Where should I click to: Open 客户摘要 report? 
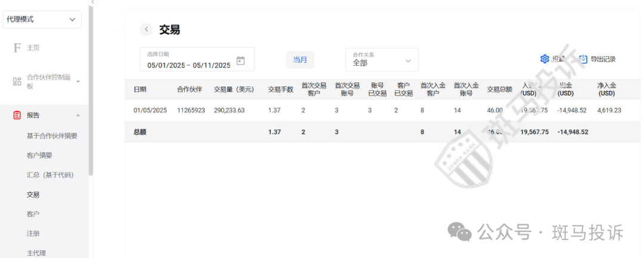(x=39, y=155)
